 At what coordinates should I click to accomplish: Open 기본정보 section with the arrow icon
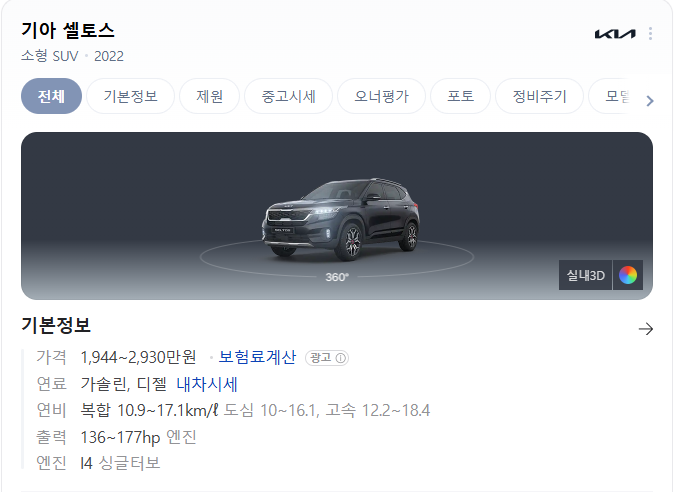click(645, 329)
